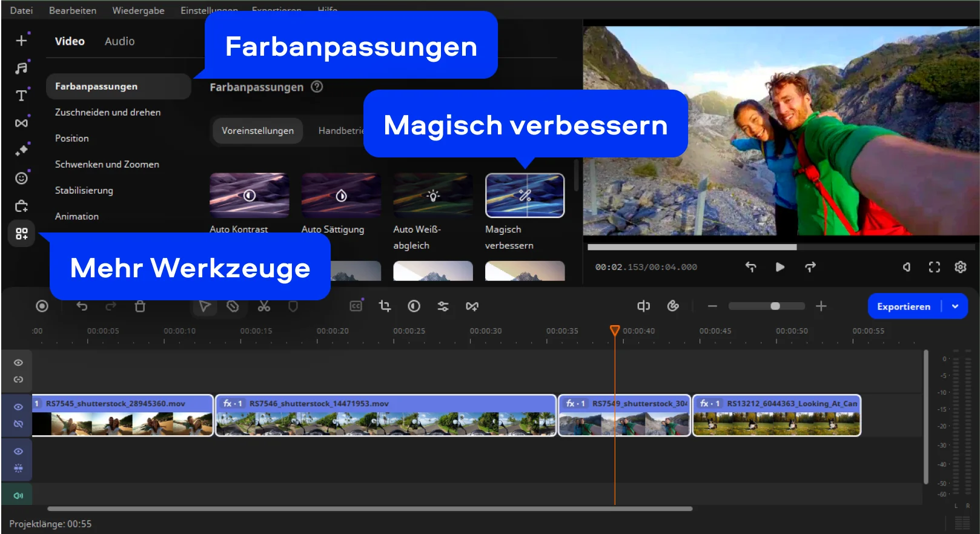The width and height of the screenshot is (980, 534).
Task: Apply the Auto Weiß-abgleich preset thumbnail
Action: pos(433,195)
